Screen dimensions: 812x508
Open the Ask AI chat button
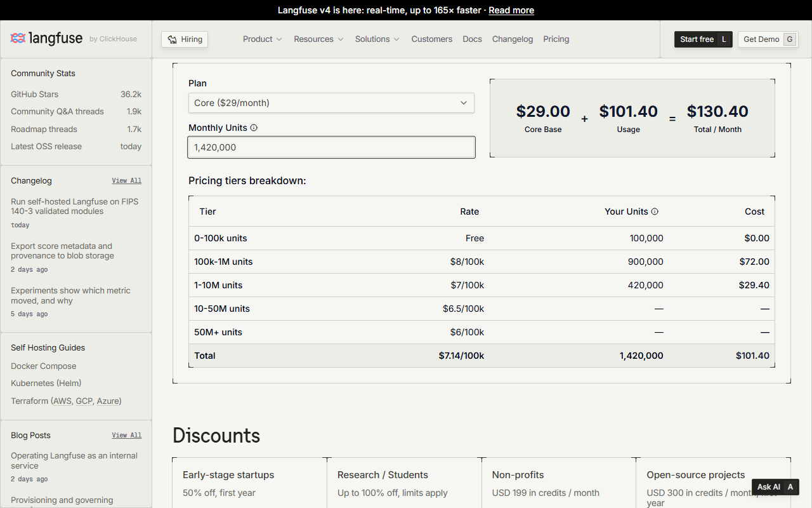(775, 487)
